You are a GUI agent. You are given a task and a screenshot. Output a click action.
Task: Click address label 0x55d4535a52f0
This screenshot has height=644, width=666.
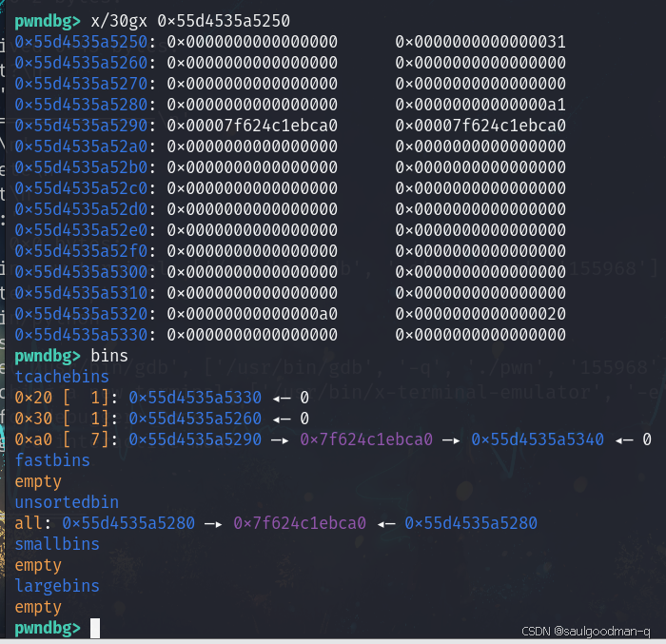(x=81, y=251)
